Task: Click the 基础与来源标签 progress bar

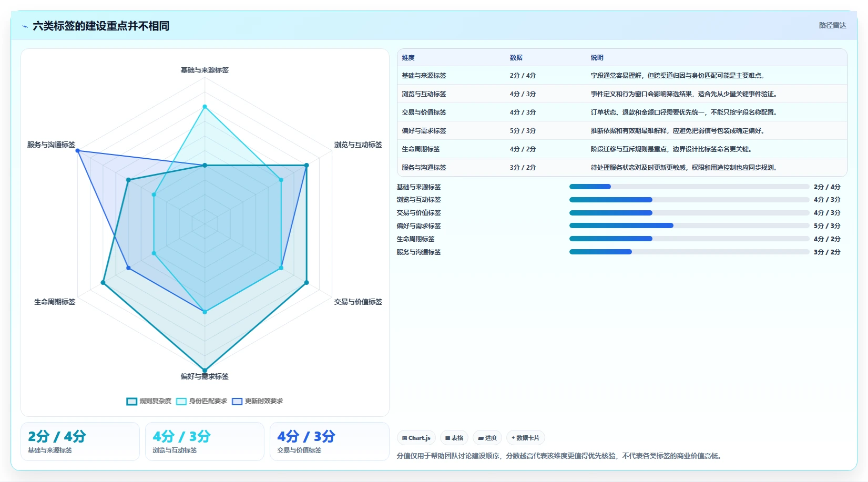Action: (x=689, y=187)
